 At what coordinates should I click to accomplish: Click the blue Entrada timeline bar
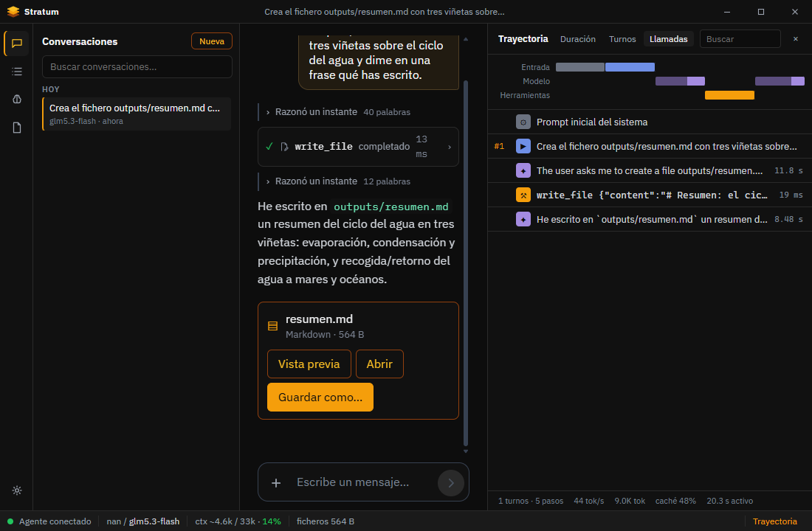coord(630,67)
